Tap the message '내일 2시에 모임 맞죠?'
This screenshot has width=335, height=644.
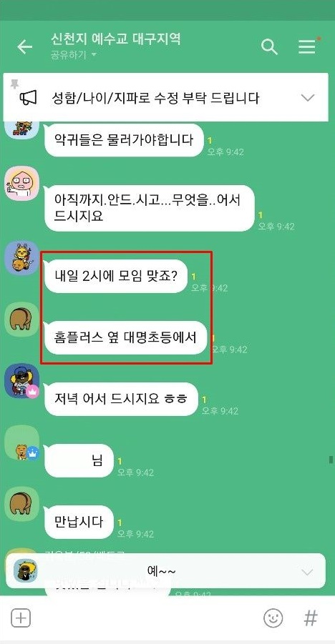pos(116,276)
